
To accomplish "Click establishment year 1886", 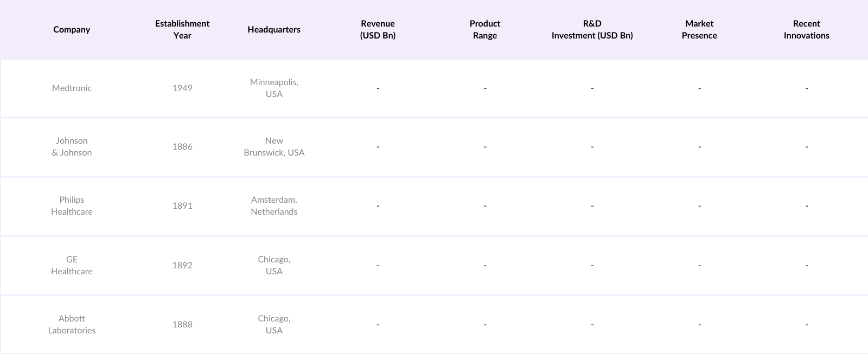I will (182, 146).
